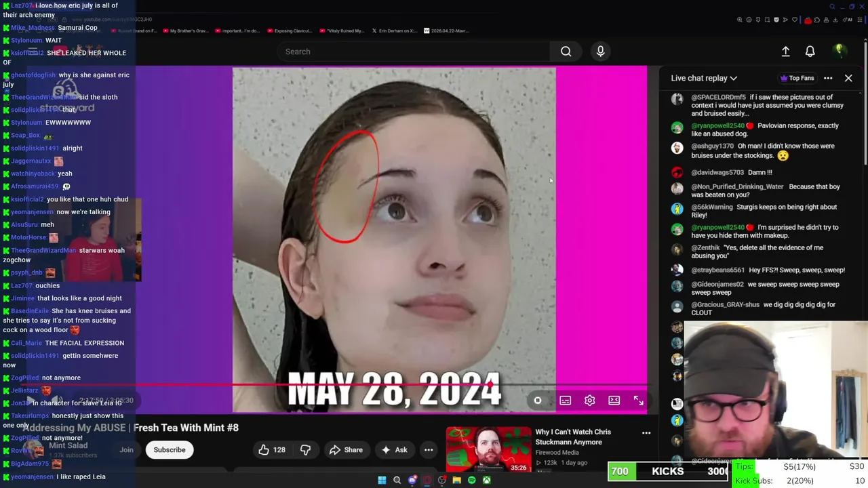Open the browser downloads icon

pos(835,20)
